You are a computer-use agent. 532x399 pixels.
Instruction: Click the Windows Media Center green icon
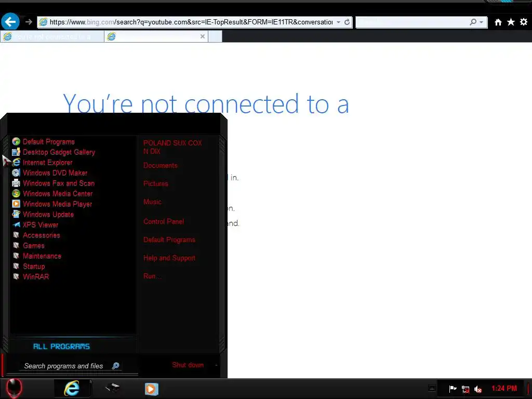click(x=16, y=193)
